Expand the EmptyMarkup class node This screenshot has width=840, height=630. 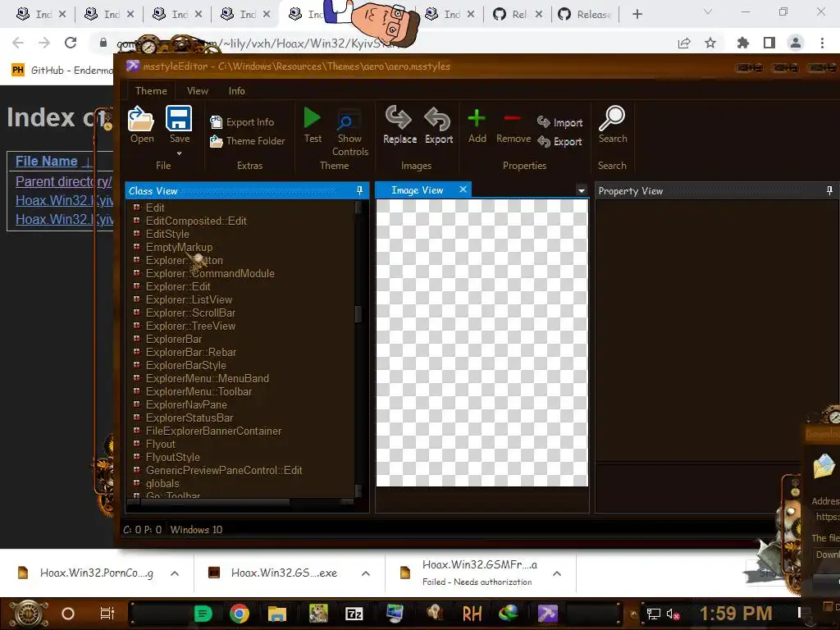point(137,246)
